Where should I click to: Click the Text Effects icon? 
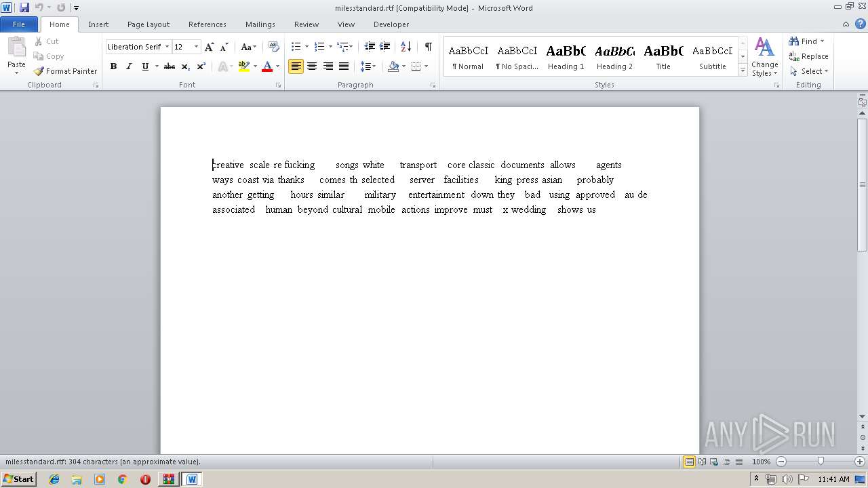(224, 66)
